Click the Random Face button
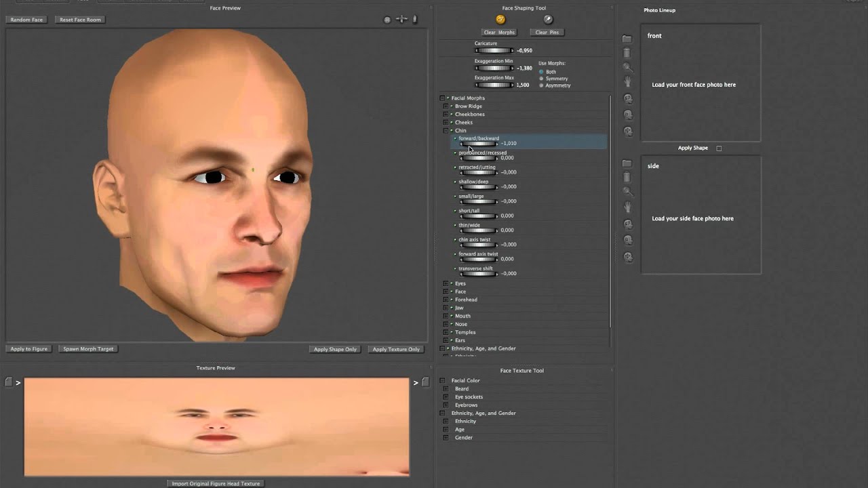 (26, 20)
